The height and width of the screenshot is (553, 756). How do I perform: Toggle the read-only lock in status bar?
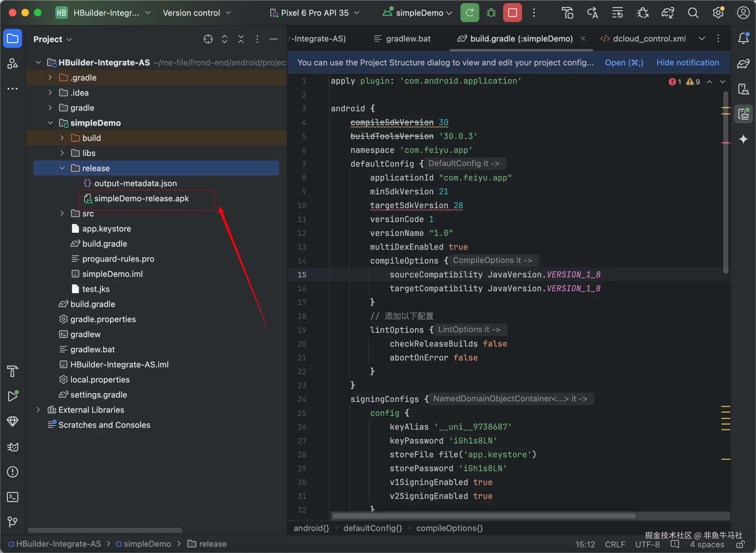pyautogui.click(x=741, y=544)
